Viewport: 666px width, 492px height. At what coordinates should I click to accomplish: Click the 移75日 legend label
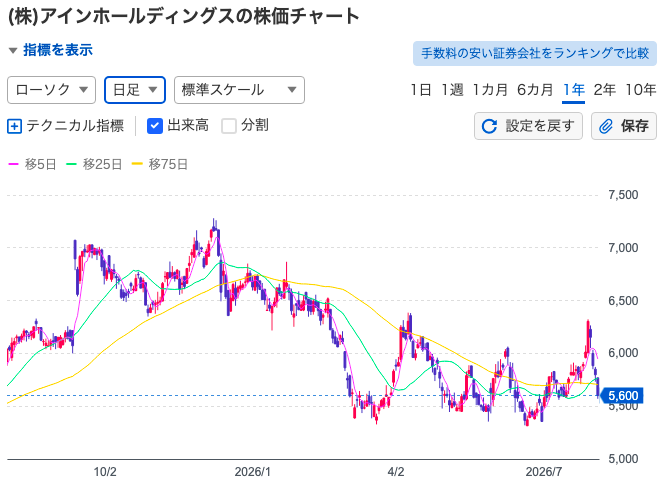pos(168,164)
